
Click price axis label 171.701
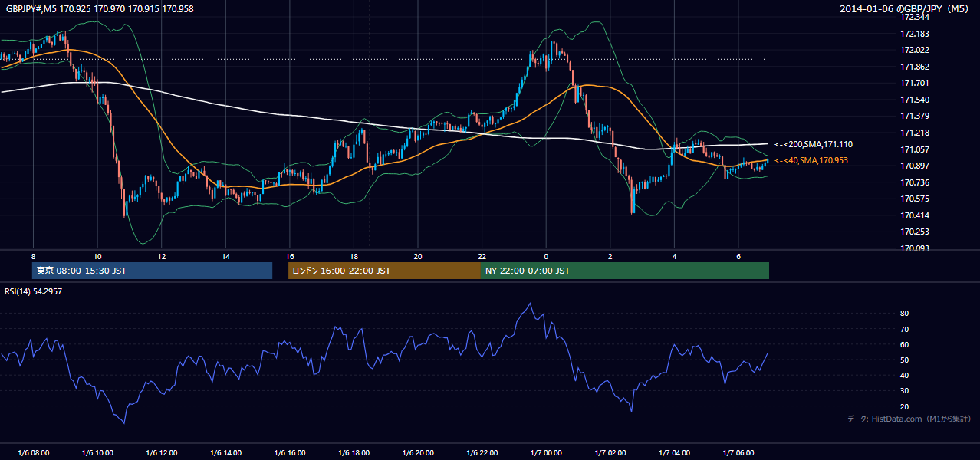click(915, 83)
